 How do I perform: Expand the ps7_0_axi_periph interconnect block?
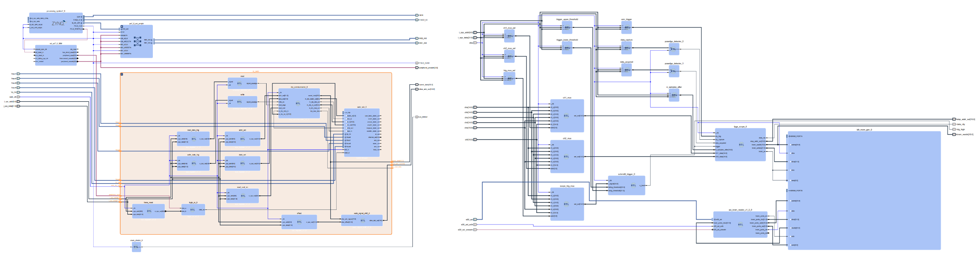click(122, 27)
